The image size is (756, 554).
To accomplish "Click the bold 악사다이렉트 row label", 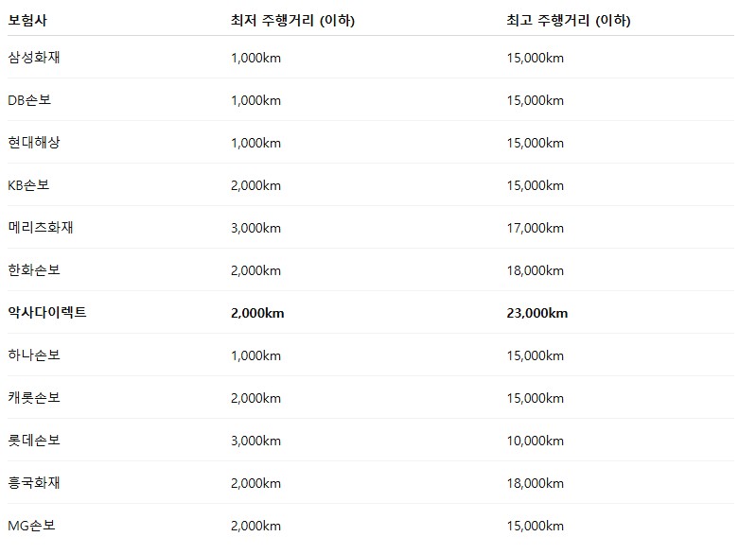I will click(47, 313).
